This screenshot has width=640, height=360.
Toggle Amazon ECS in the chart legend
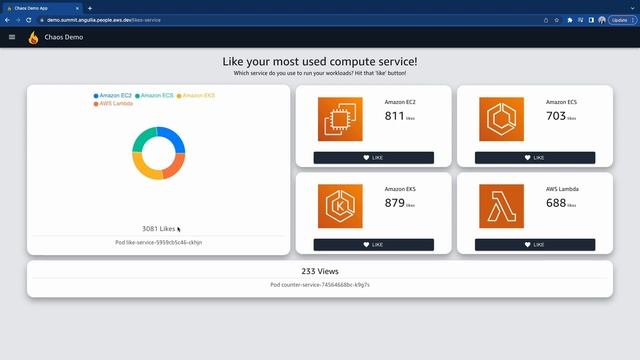(x=154, y=96)
